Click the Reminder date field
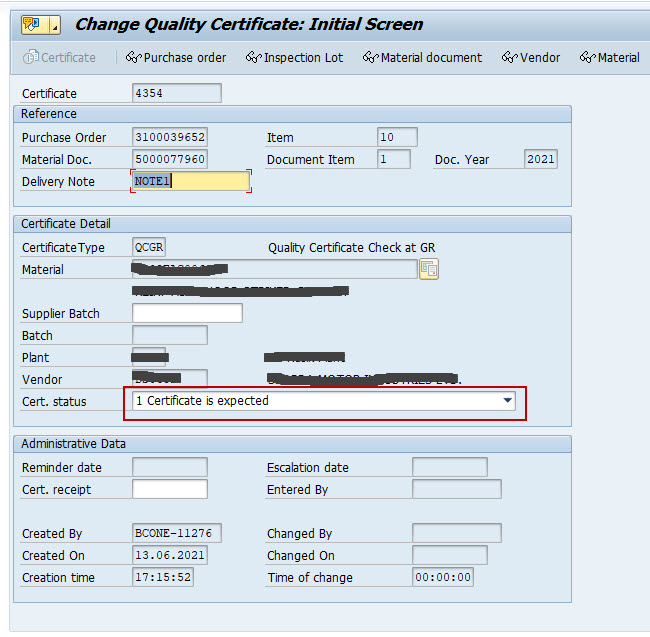Viewport: 650px width, 637px height. pyautogui.click(x=170, y=467)
